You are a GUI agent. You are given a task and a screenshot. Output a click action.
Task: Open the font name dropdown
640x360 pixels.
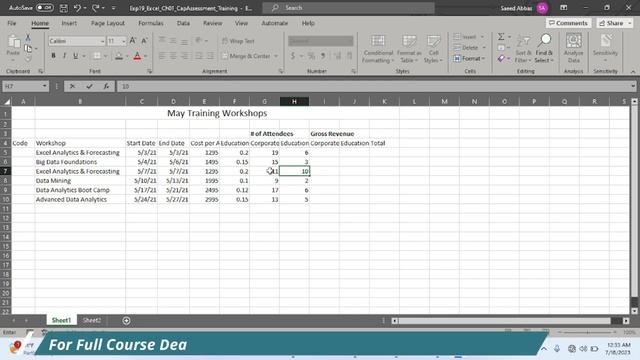pyautogui.click(x=102, y=41)
